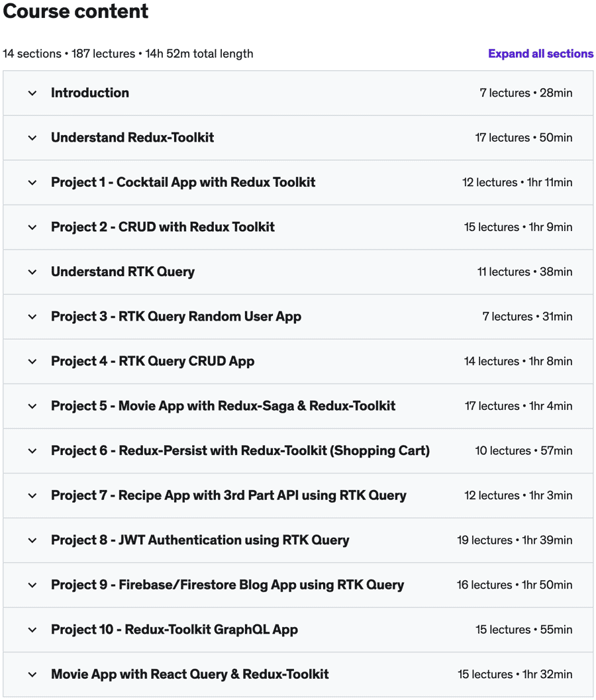The height and width of the screenshot is (700, 596).
Task: Select Project 9 Firebase/Firestore Blog App
Action: (x=228, y=584)
